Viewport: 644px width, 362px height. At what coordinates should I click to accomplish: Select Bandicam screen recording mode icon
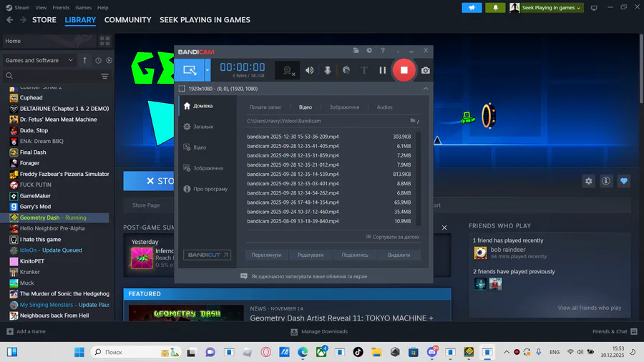[190, 70]
